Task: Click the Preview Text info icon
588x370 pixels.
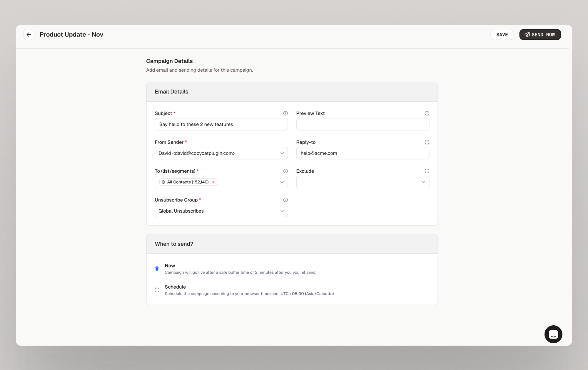Action: [427, 113]
